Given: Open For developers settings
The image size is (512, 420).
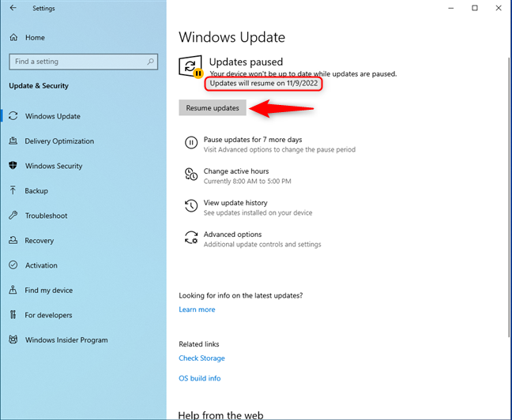Looking at the screenshot, I should 48,315.
